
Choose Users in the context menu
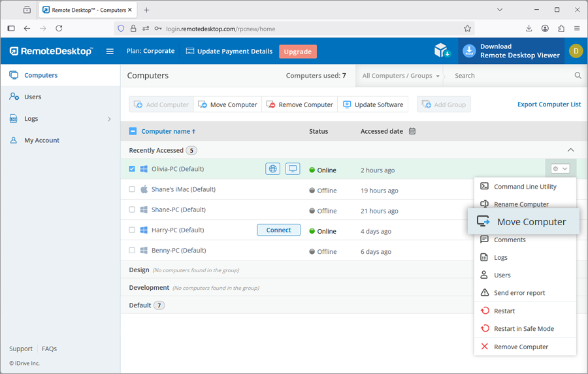coord(525,275)
